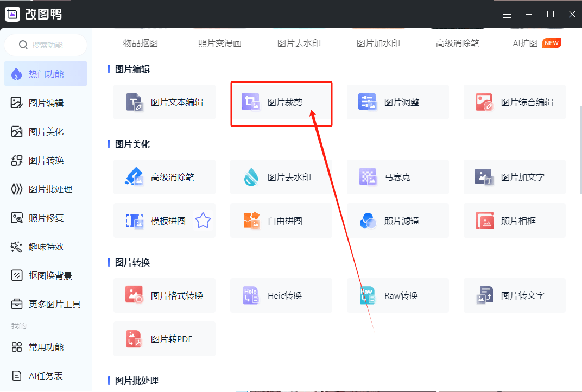The height and width of the screenshot is (392, 582).
Task: Click the 图片综合编辑 icon
Action: (484, 102)
